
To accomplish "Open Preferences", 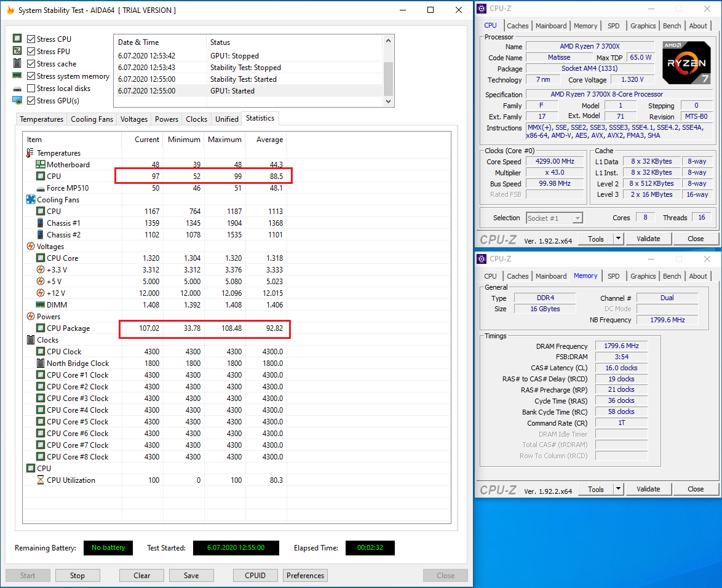I will pos(305,576).
